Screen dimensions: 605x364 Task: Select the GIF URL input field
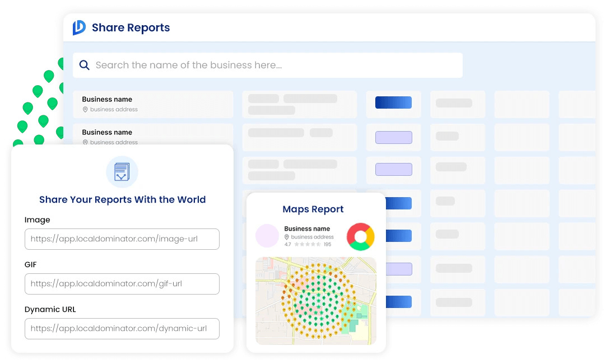tap(122, 284)
